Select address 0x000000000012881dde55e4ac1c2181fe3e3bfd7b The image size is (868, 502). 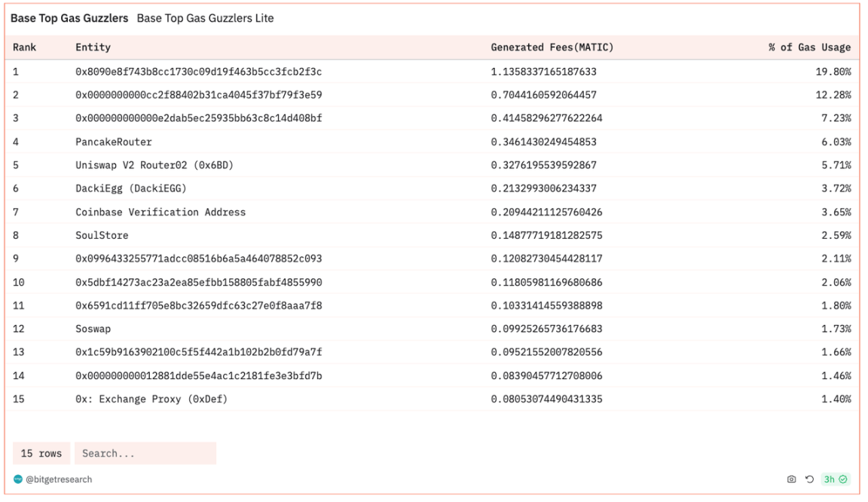point(199,375)
